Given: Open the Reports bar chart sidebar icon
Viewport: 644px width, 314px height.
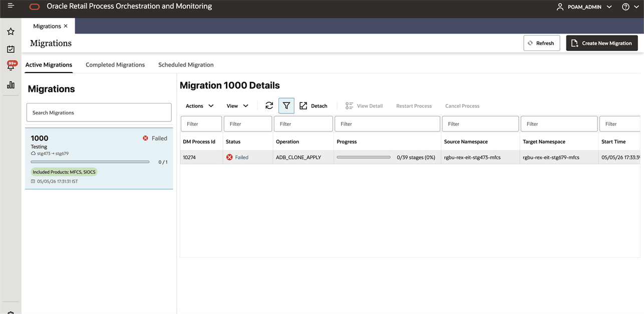Looking at the screenshot, I should click(x=11, y=85).
